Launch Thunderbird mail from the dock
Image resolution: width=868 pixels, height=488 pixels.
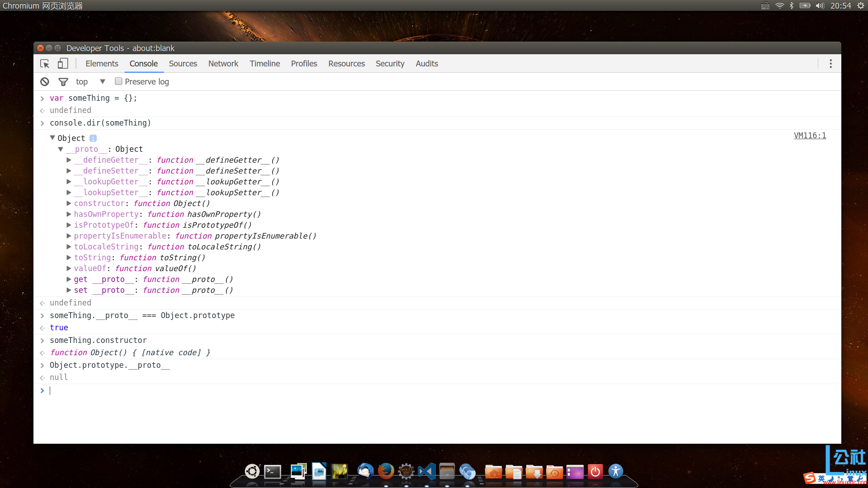tap(365, 472)
